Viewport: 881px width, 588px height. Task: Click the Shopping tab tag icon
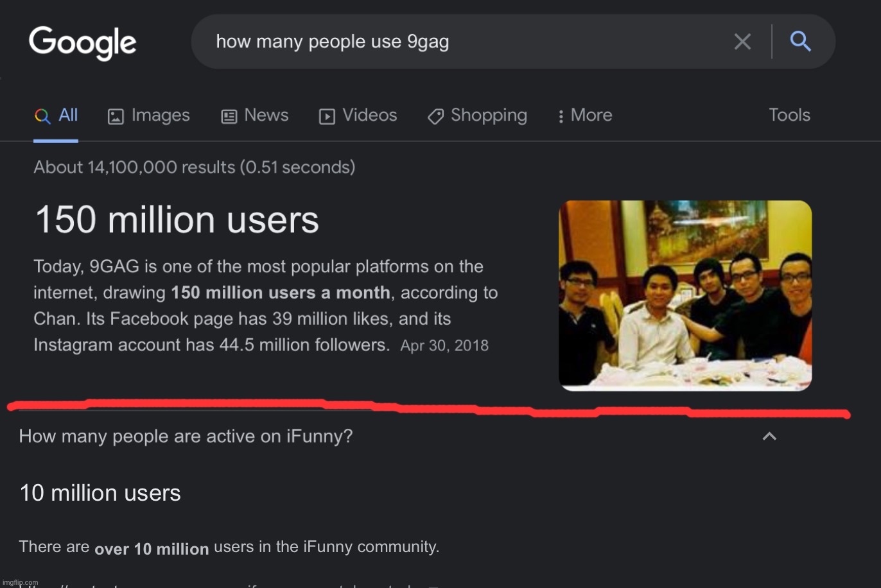tap(435, 116)
